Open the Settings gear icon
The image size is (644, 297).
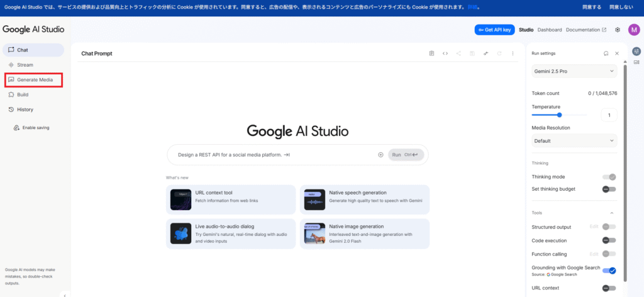click(x=618, y=30)
